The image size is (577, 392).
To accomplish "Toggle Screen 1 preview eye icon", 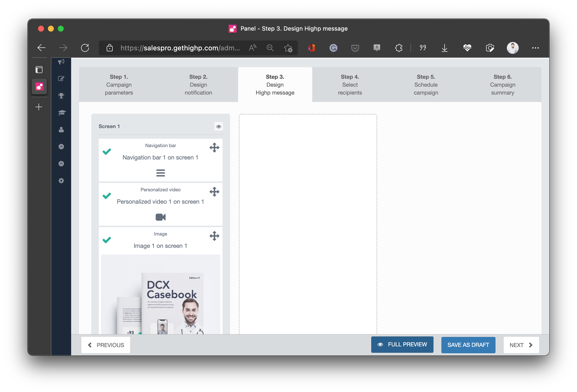I will (x=219, y=127).
